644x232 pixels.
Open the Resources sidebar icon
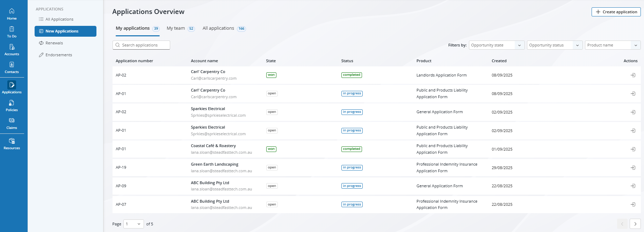coord(12,143)
